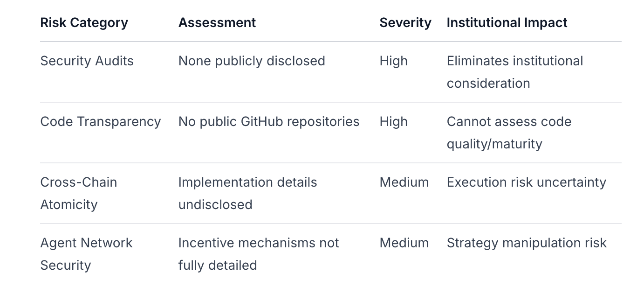The width and height of the screenshot is (644, 294).
Task: Click Medium severity for Cross-Chain Atomicity
Action: click(x=404, y=182)
